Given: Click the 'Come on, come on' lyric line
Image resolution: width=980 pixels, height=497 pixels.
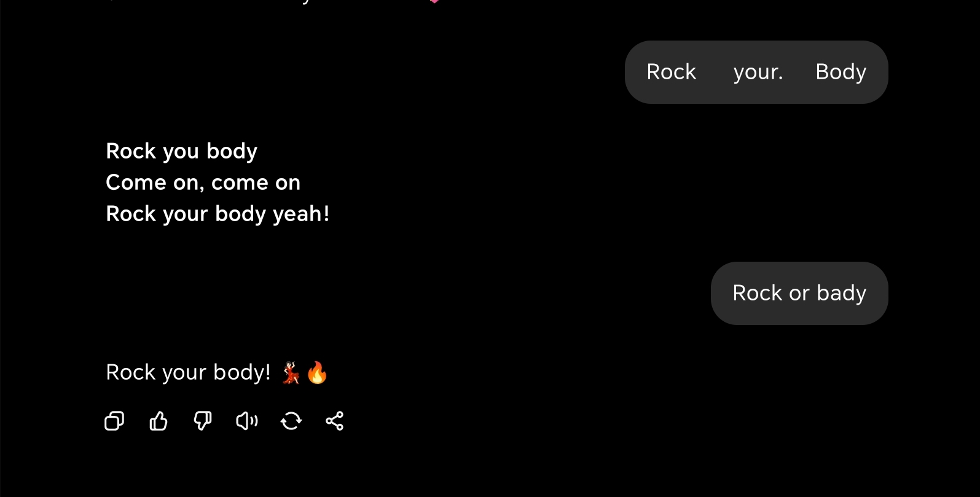Looking at the screenshot, I should coord(203,182).
